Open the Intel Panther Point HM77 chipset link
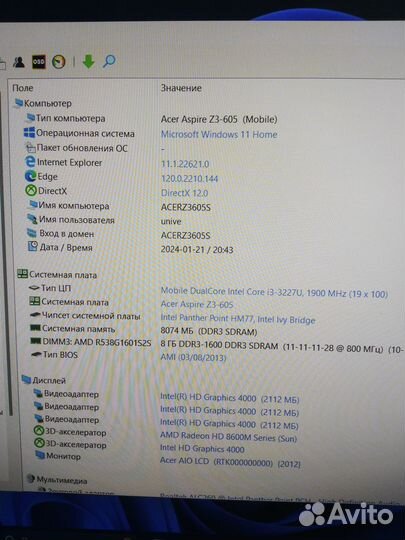 [238, 319]
